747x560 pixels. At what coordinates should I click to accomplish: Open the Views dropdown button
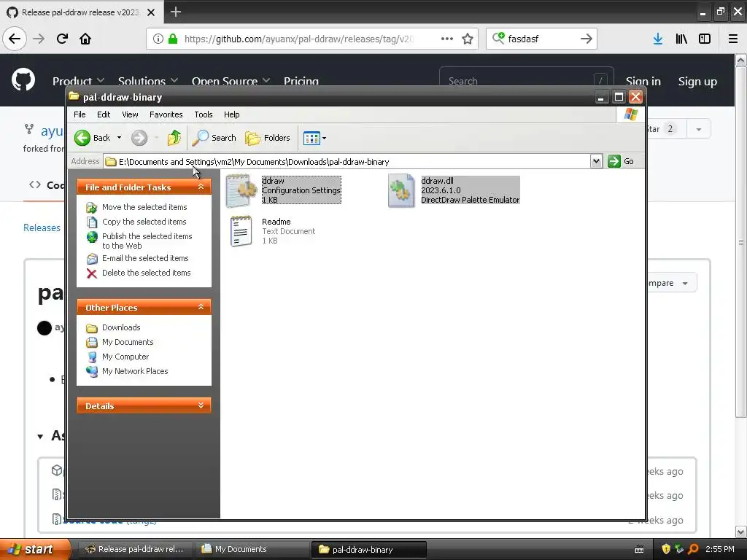tap(314, 138)
